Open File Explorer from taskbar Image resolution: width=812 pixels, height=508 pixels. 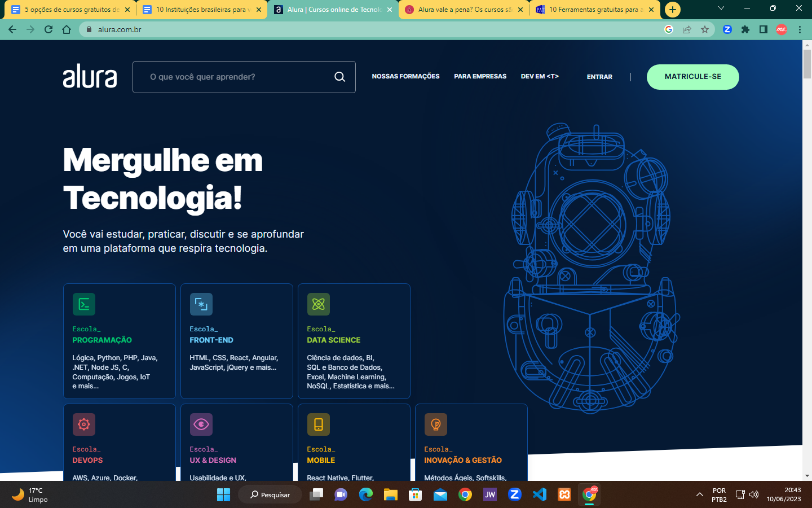pos(391,494)
